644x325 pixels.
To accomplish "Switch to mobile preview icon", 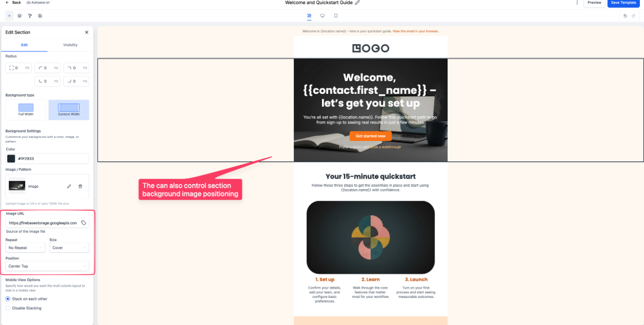I will point(336,16).
